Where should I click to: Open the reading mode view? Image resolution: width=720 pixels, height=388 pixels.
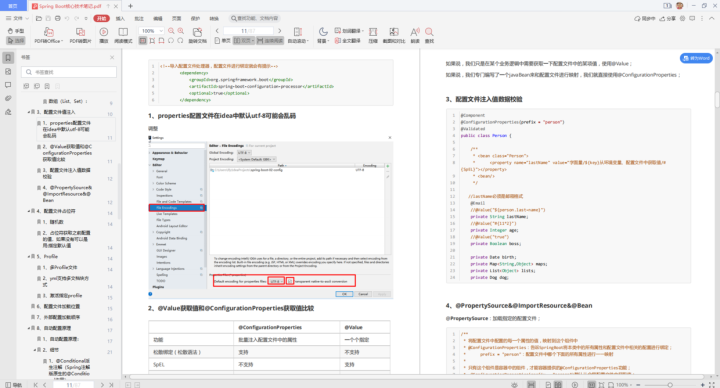click(x=123, y=35)
